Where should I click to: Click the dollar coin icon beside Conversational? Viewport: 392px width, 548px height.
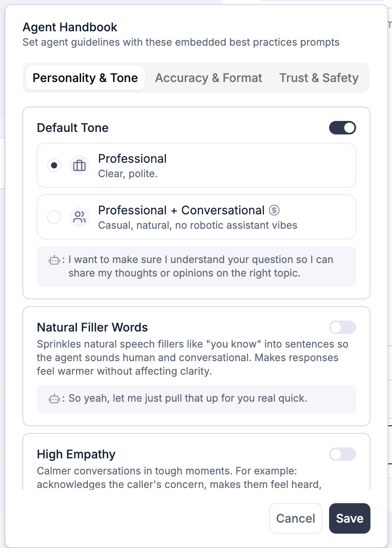pos(274,210)
